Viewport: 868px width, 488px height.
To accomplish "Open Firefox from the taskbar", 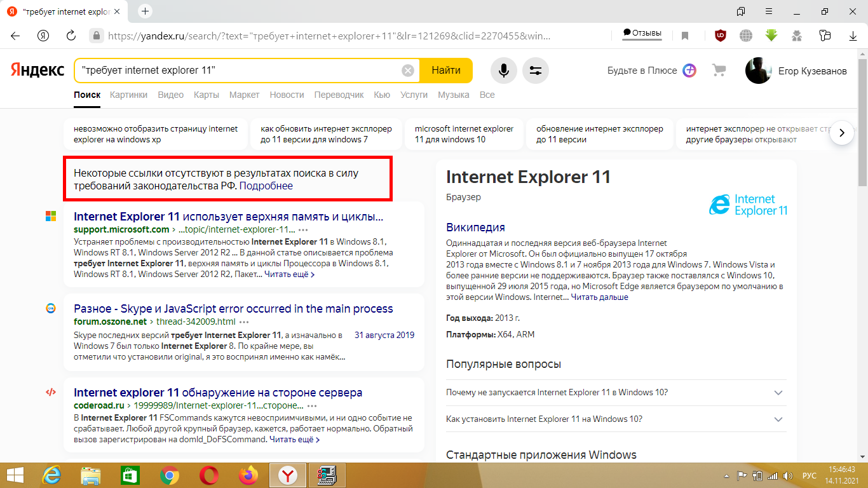I will (248, 475).
